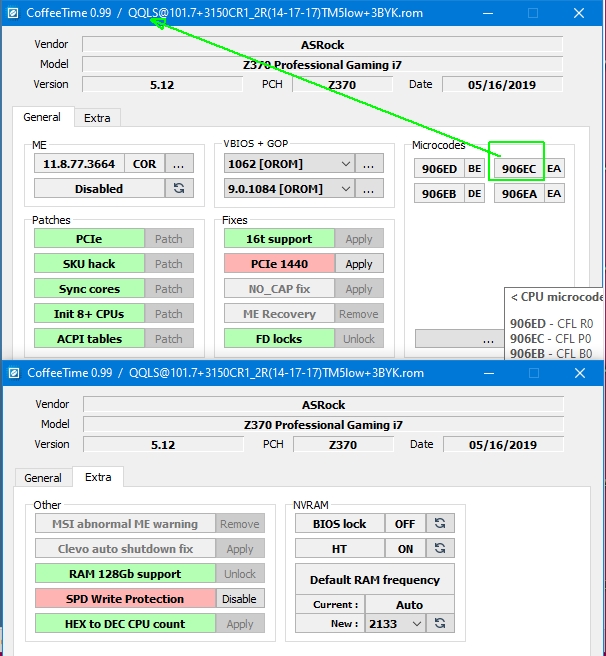Click the red PCIe 1440 status label
Viewport: 606px width, 656px height.
pyautogui.click(x=279, y=264)
